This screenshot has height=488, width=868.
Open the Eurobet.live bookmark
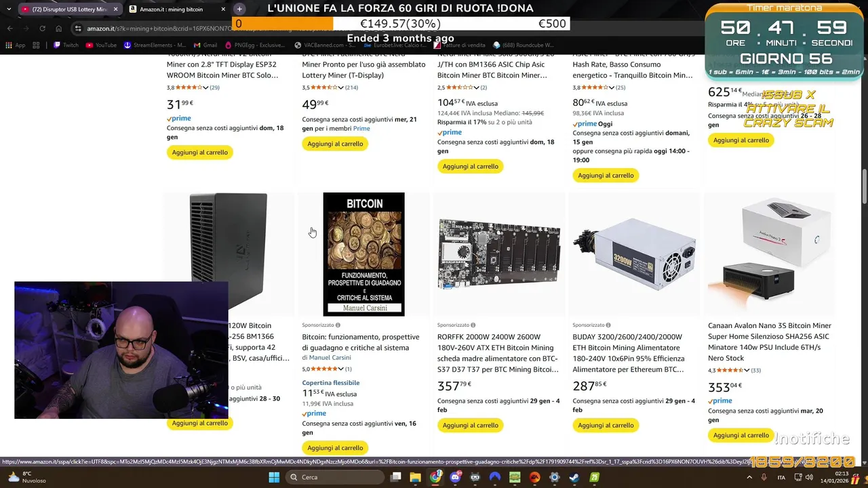397,45
